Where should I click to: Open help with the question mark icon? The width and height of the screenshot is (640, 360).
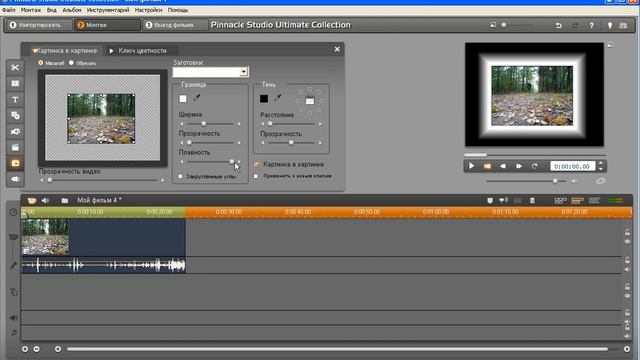point(591,25)
